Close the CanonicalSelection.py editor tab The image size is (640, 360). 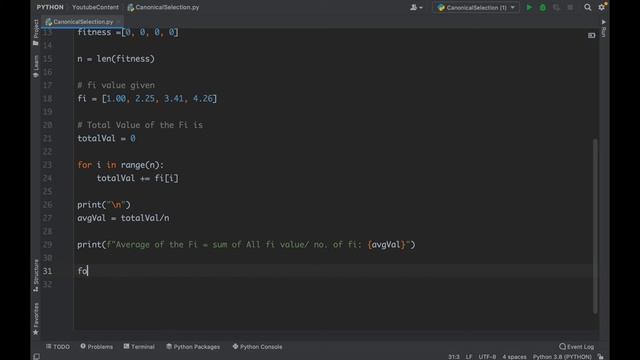(119, 22)
